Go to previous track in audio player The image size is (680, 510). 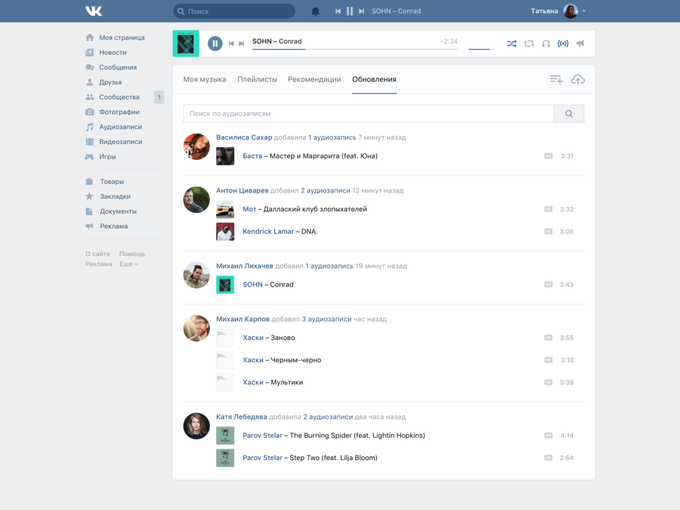(231, 43)
